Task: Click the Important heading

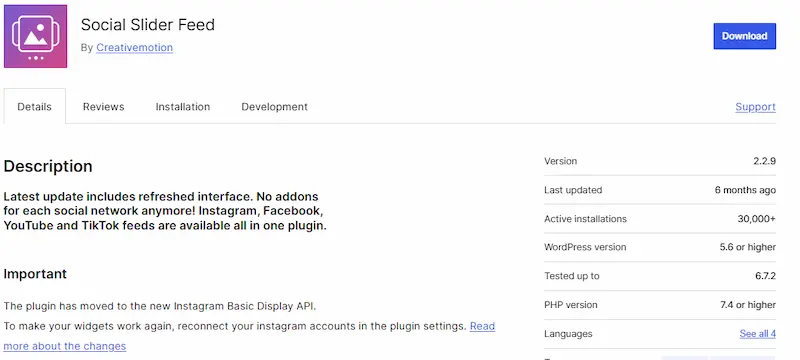Action: pyautogui.click(x=35, y=274)
